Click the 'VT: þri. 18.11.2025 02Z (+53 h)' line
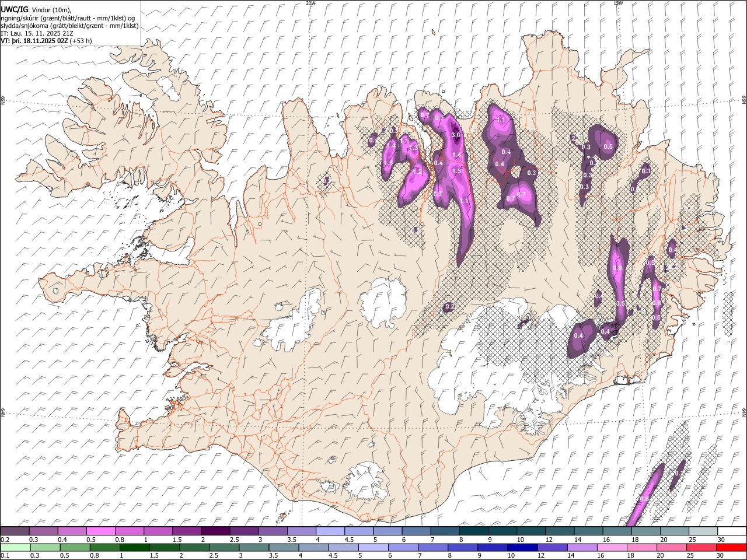The height and width of the screenshot is (560, 747). pyautogui.click(x=47, y=41)
